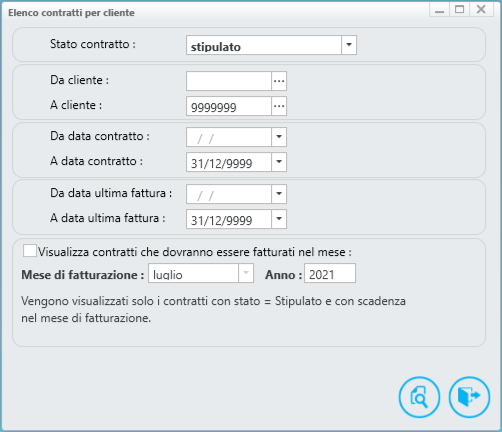This screenshot has width=502, height=432.
Task: Click the preview search document icon
Action: click(x=419, y=397)
